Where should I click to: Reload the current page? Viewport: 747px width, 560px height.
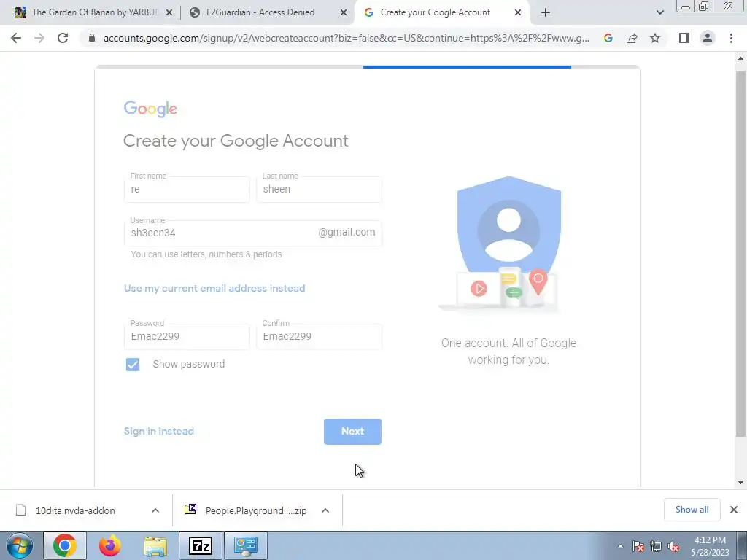point(63,38)
